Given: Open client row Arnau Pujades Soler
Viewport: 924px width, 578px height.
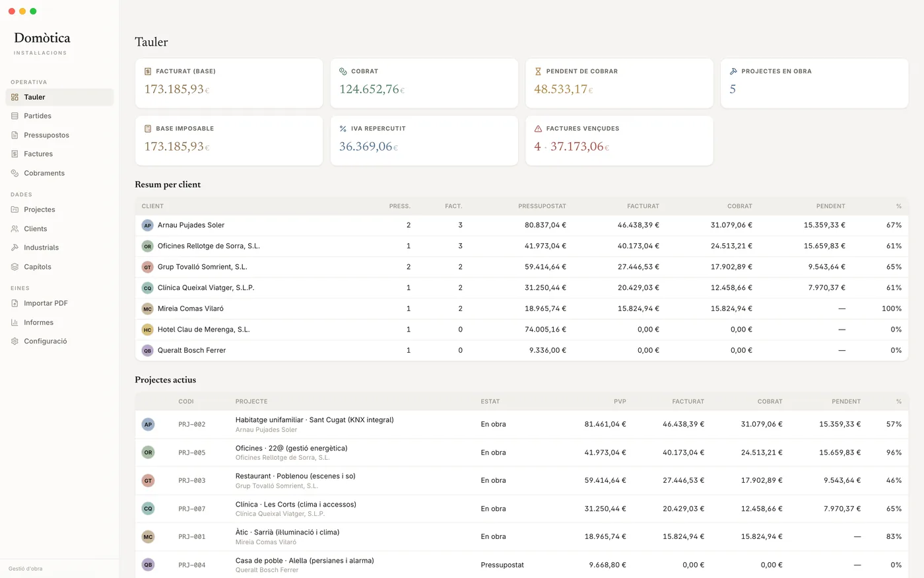Looking at the screenshot, I should click(521, 225).
